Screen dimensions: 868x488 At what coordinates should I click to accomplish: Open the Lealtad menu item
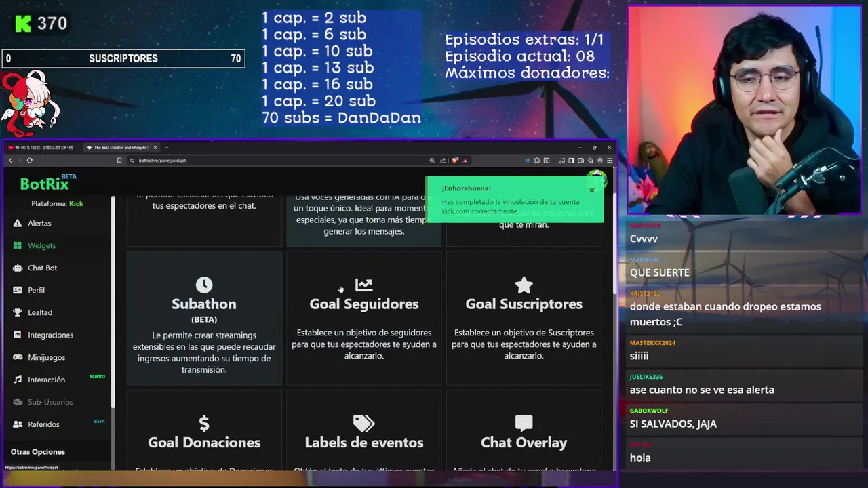(39, 312)
